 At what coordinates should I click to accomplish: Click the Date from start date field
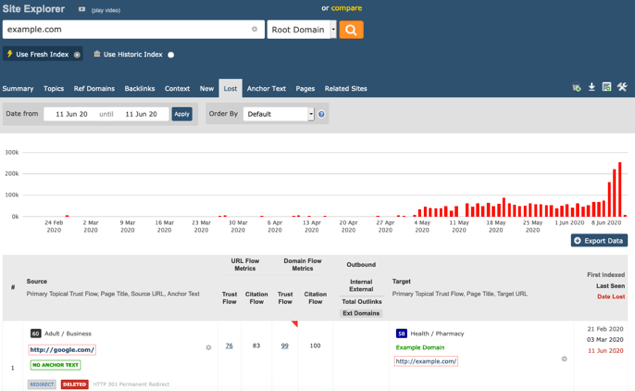71,114
